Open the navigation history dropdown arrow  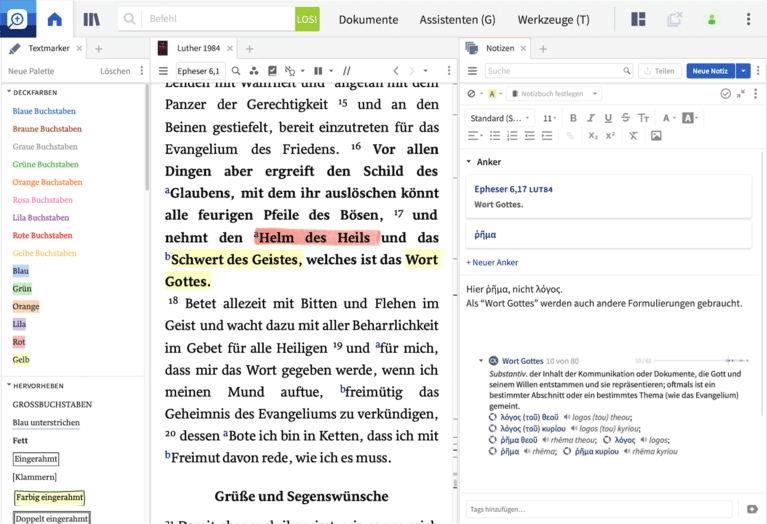[x=425, y=71]
